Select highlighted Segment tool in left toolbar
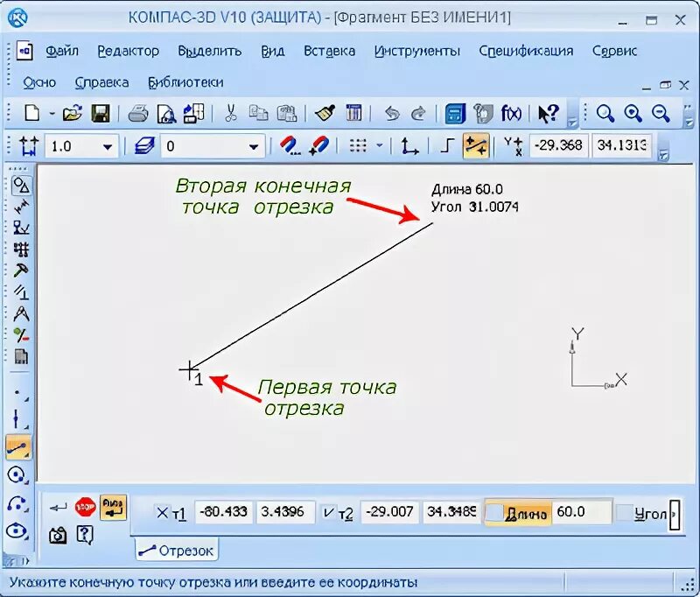The image size is (700, 597). coord(18,447)
